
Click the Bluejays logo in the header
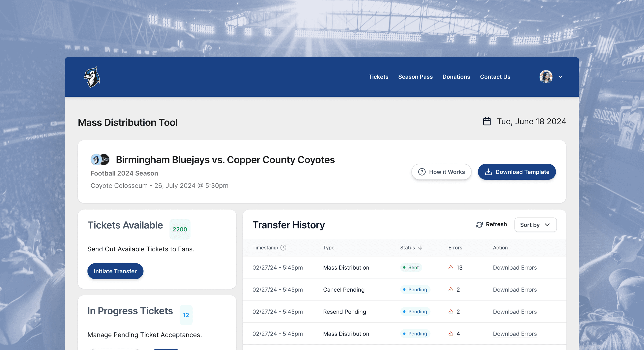(92, 77)
